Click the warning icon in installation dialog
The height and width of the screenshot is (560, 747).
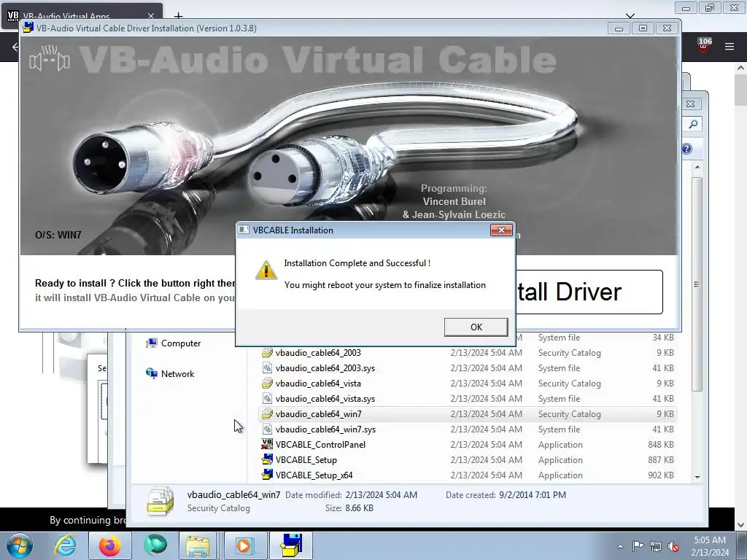[266, 270]
